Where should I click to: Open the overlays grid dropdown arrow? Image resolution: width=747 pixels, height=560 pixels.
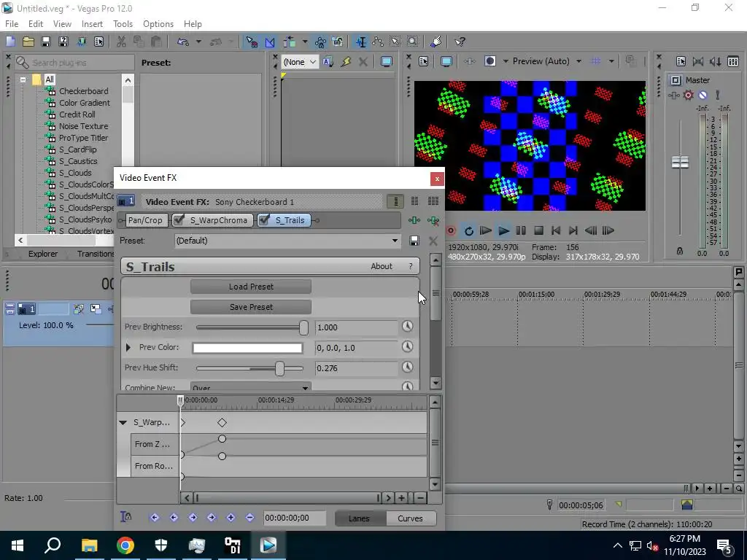(x=611, y=61)
